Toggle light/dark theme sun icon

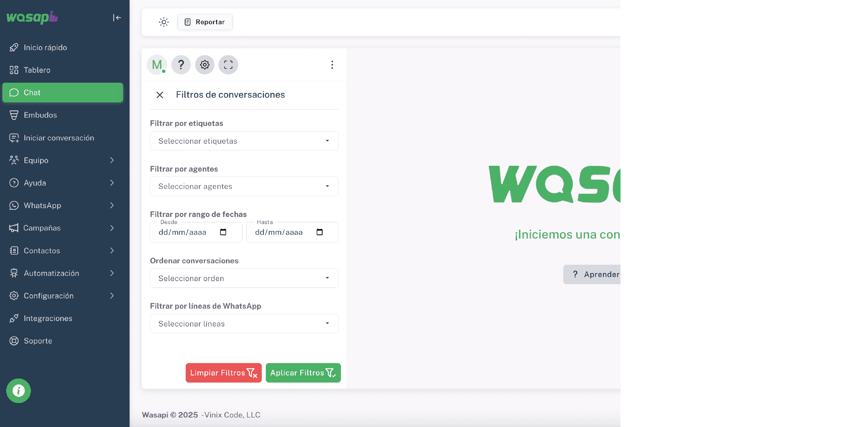pyautogui.click(x=164, y=22)
